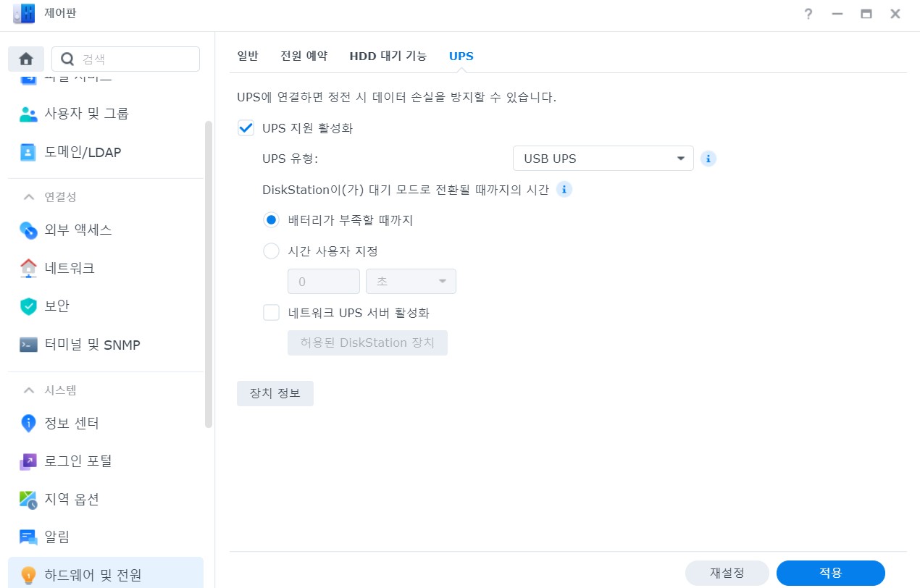This screenshot has height=588, width=920.
Task: Enable 네트워크 UPS 서버 활성화 checkbox
Action: click(272, 313)
